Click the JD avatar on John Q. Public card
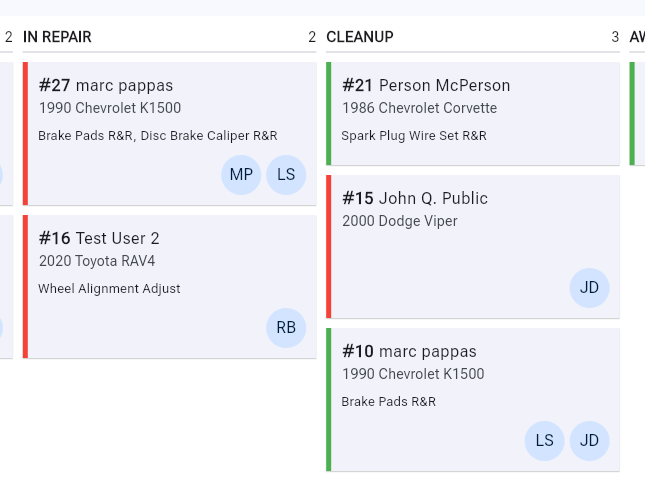 coord(589,288)
